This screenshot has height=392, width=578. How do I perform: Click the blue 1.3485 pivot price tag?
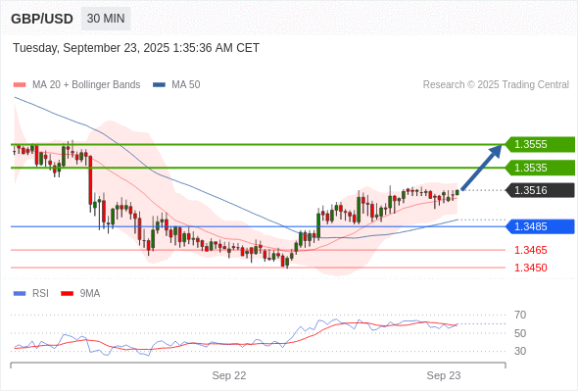coord(540,226)
